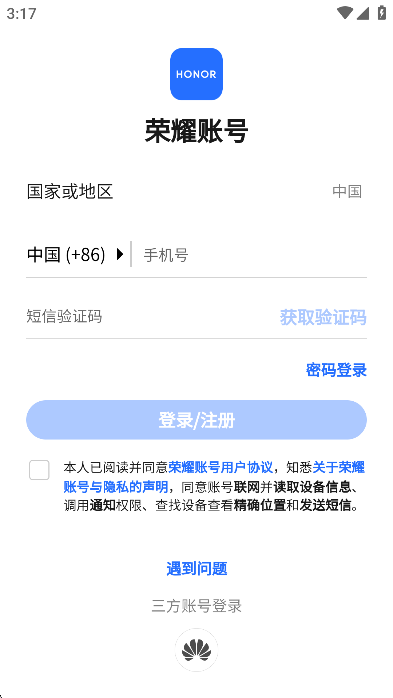Screen dimensions: 393x698
Task: Tap the 三方账号登录 label
Action: tap(196, 606)
